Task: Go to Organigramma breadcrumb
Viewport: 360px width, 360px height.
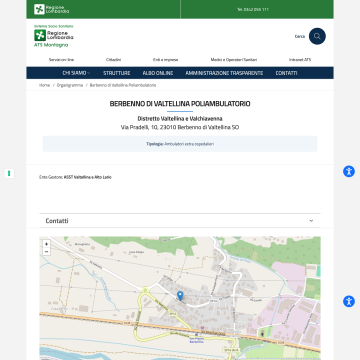Action: [70, 85]
